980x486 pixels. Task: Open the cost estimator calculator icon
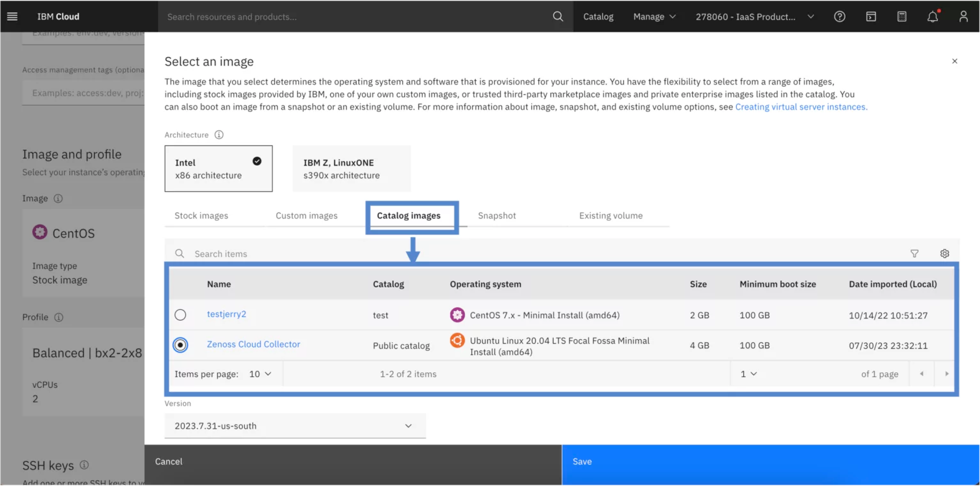[x=901, y=16]
